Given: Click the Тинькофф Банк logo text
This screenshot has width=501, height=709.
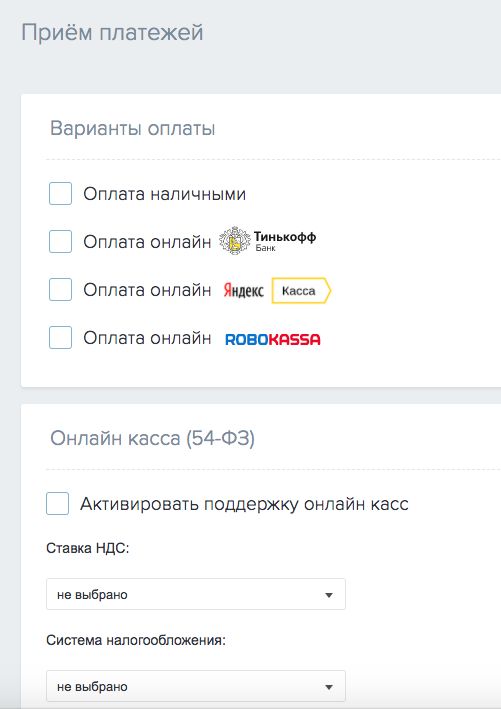Looking at the screenshot, I should click(x=285, y=241).
